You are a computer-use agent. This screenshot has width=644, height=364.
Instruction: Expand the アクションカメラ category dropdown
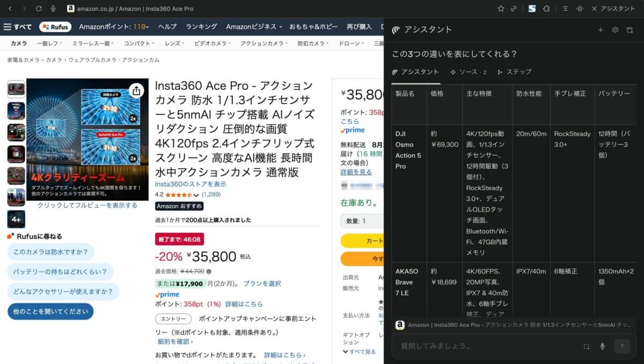[x=265, y=43]
